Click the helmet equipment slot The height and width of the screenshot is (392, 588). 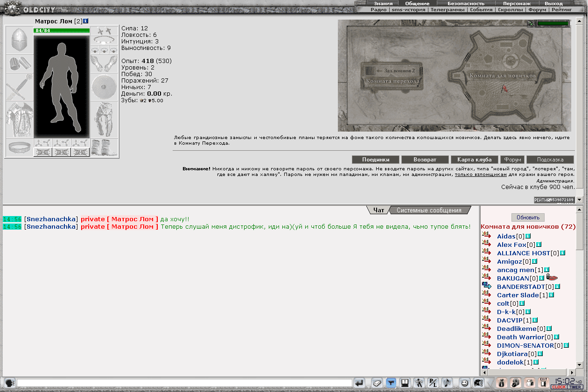(x=19, y=40)
